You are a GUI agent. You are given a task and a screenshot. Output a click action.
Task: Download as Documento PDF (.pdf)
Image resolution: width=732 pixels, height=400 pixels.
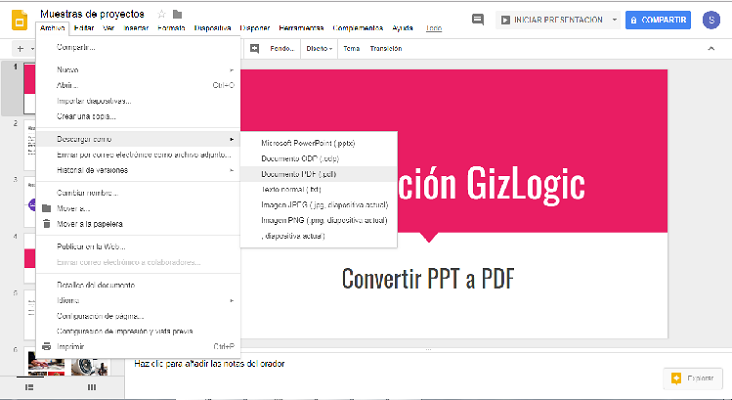319,174
